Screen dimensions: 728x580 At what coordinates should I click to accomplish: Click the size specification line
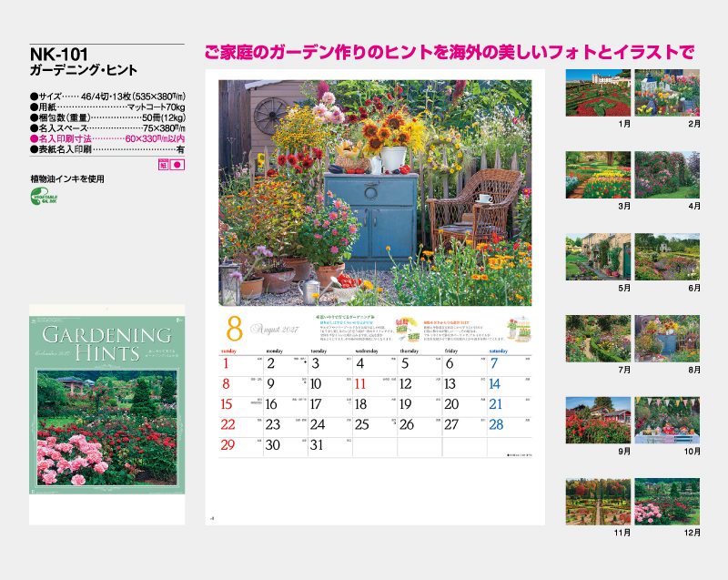tap(107, 97)
